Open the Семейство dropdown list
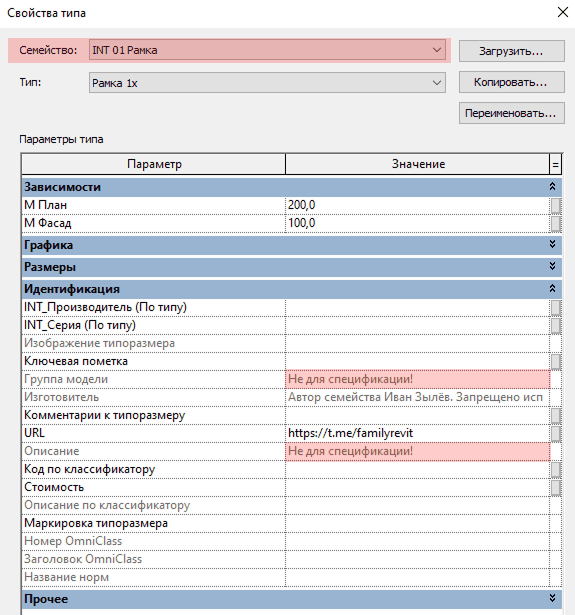Viewport: 575px width, 615px height. point(267,50)
